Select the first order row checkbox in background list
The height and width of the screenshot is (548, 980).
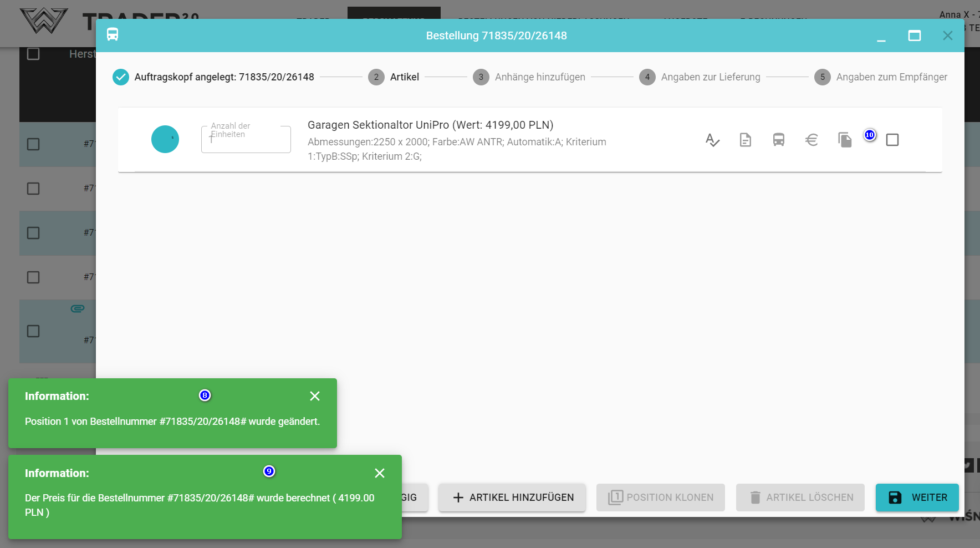[x=33, y=144]
